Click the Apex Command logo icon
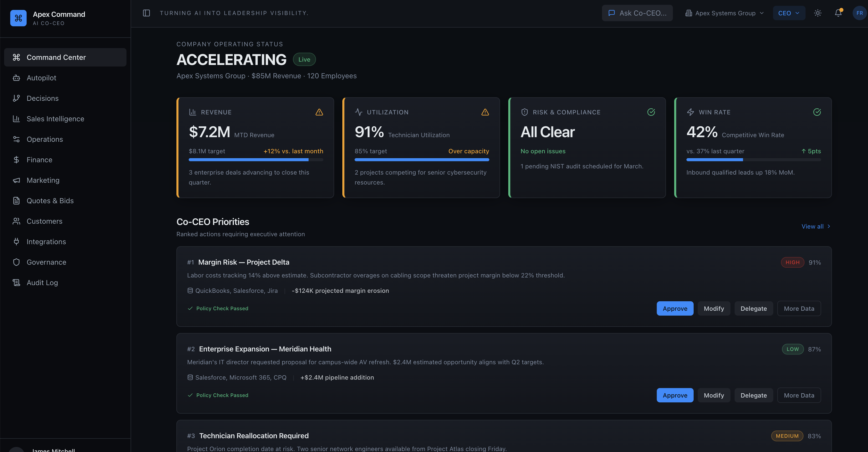Viewport: 868px width, 452px height. click(x=18, y=18)
